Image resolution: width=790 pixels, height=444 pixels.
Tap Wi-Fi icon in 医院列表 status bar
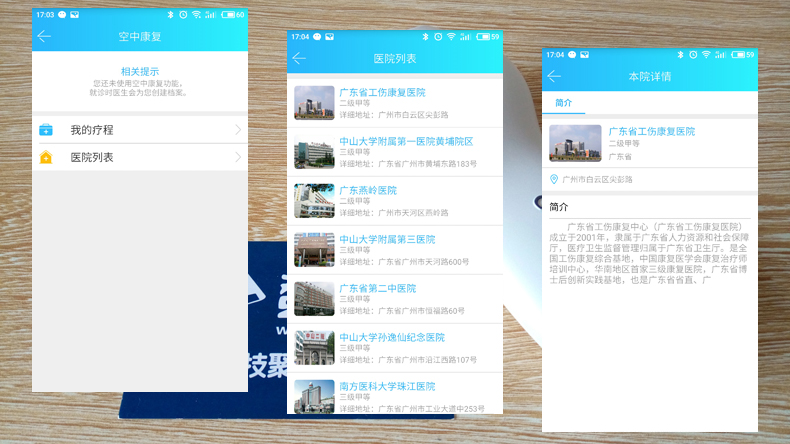click(x=451, y=37)
